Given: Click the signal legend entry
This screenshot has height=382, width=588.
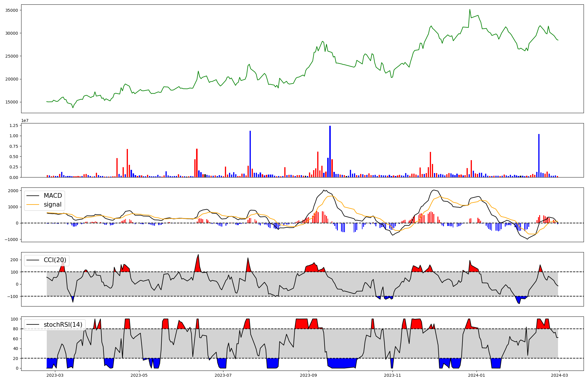Looking at the screenshot, I should coord(53,205).
